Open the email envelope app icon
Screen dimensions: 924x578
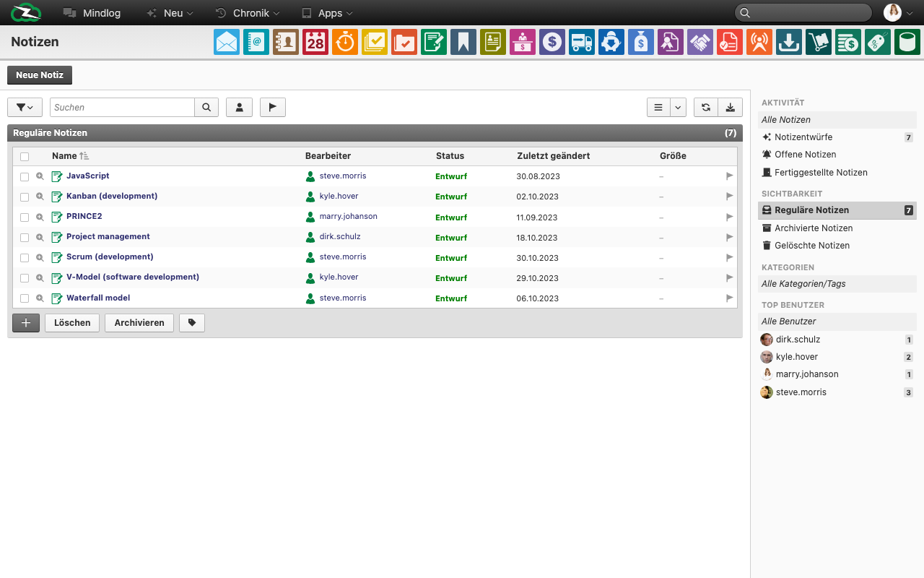[227, 42]
